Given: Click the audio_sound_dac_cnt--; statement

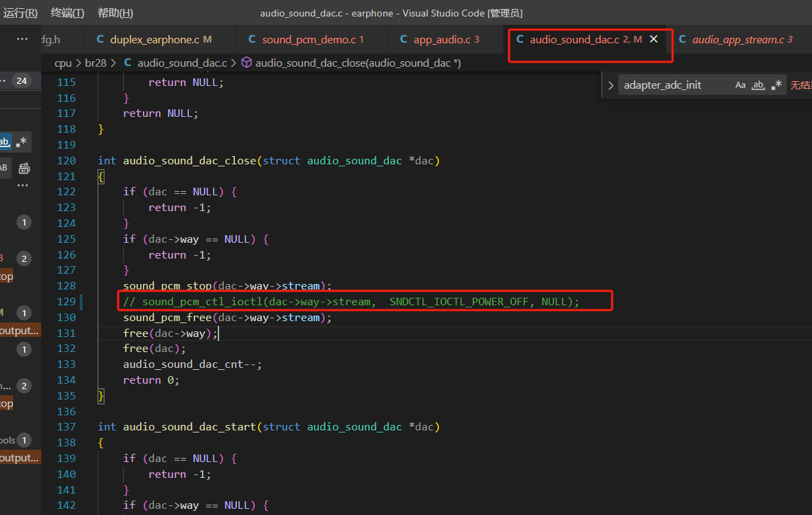Looking at the screenshot, I should (192, 364).
